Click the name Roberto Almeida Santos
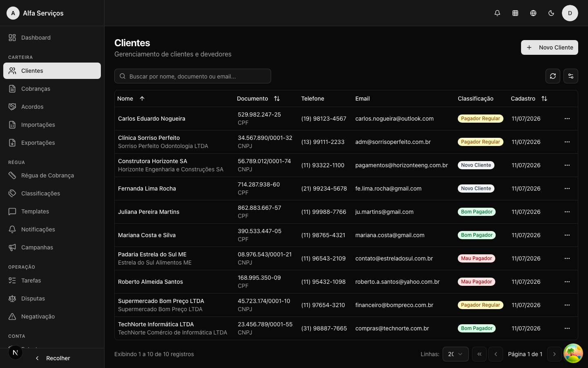The image size is (588, 368). tap(150, 282)
